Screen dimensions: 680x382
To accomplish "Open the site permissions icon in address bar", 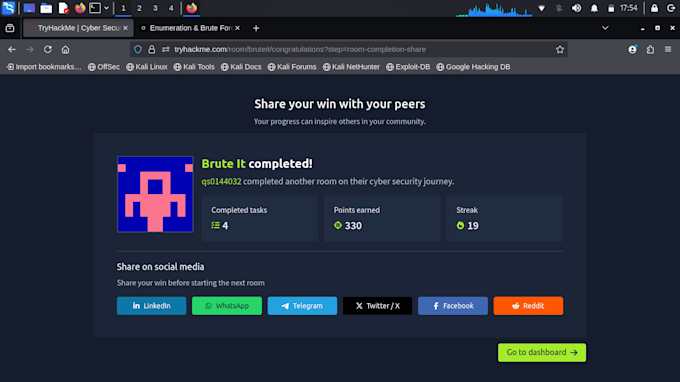I will tap(166, 49).
